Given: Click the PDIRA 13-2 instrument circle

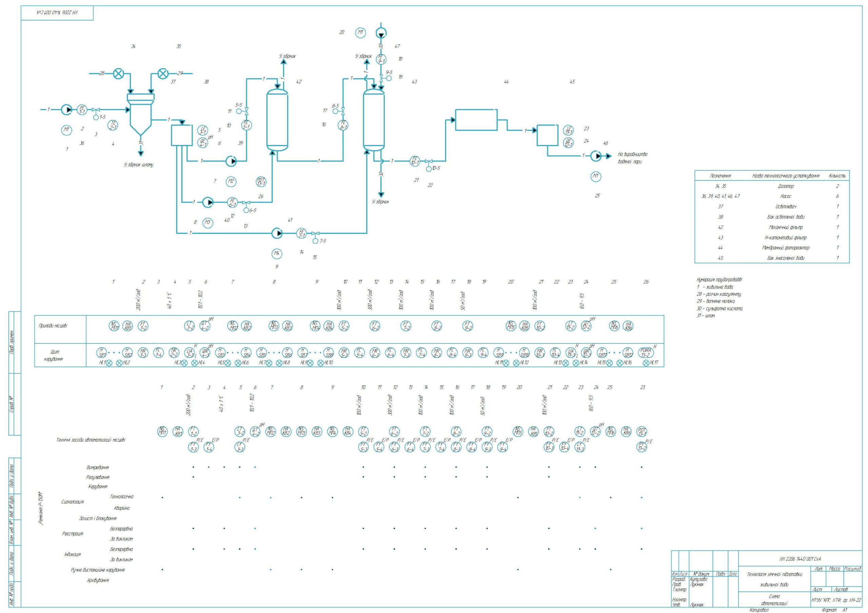Looking at the screenshot, I should [646, 352].
